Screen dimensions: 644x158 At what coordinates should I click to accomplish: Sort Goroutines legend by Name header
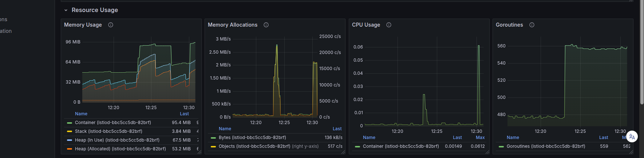tap(513, 138)
